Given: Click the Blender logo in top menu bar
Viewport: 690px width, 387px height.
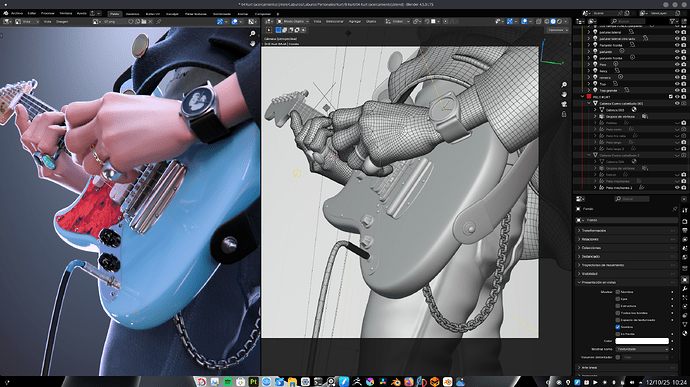Looking at the screenshot, I should click(6, 13).
